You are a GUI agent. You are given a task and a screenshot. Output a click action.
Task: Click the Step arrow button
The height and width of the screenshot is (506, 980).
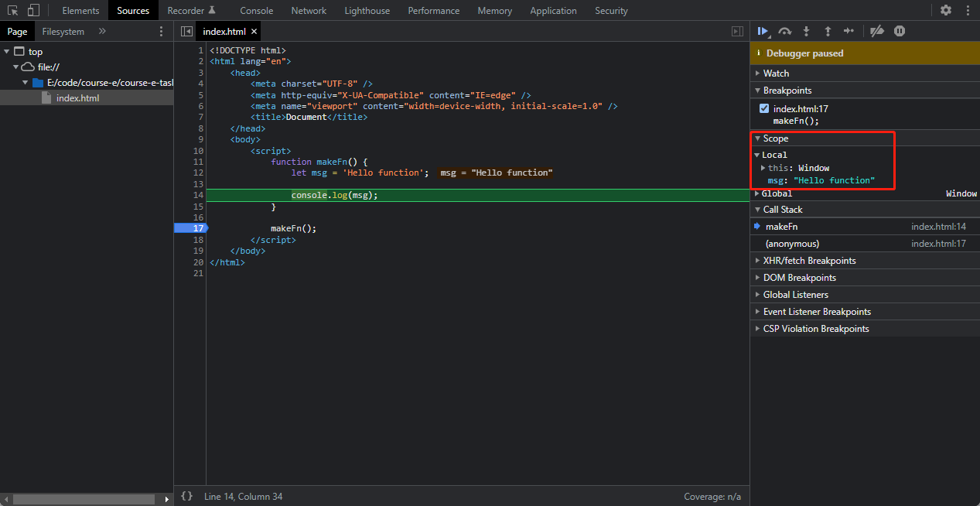[849, 31]
